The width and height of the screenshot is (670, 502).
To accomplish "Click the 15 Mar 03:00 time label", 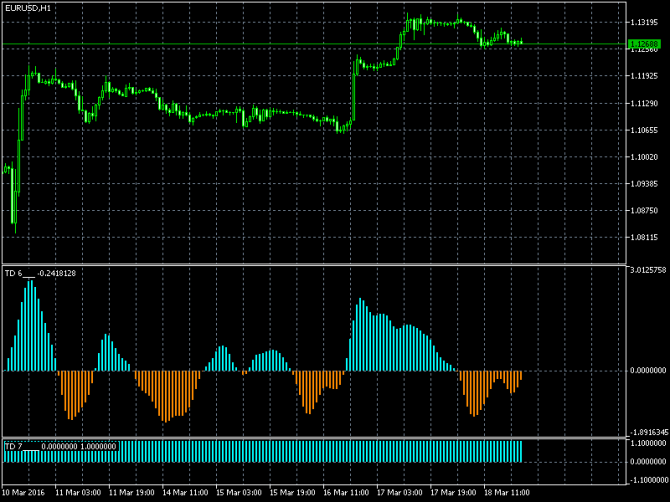I will [239, 493].
